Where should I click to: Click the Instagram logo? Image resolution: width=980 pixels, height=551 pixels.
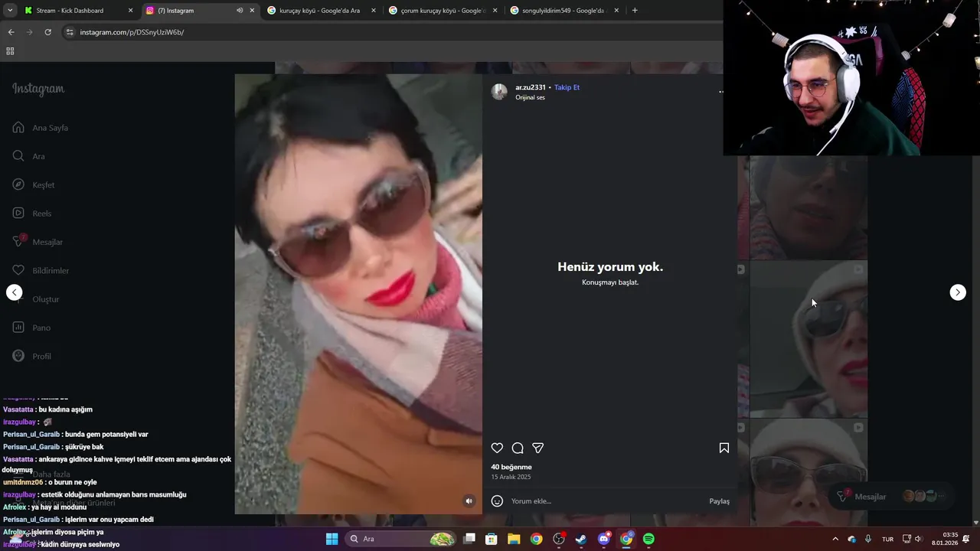[38, 89]
